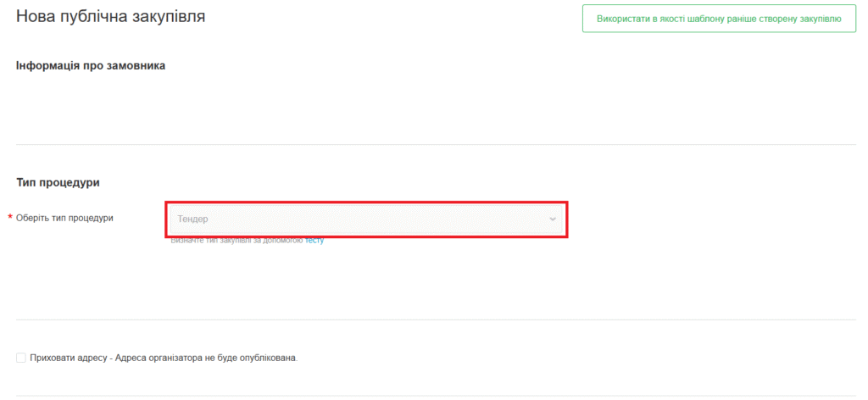Click the dropdown chevron arrow in procedure type field
Screen dimensions: 868x400
click(x=553, y=219)
